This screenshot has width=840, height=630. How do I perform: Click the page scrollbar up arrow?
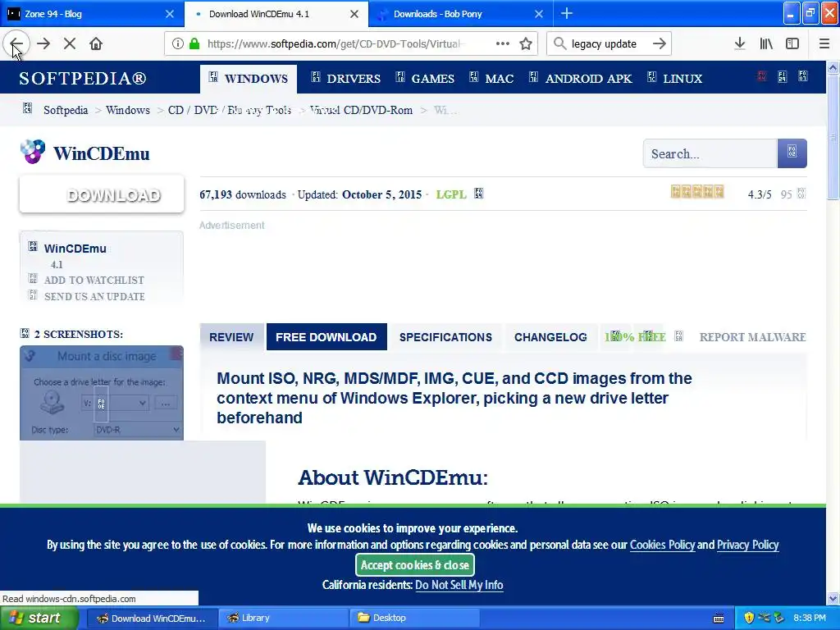pos(833,67)
